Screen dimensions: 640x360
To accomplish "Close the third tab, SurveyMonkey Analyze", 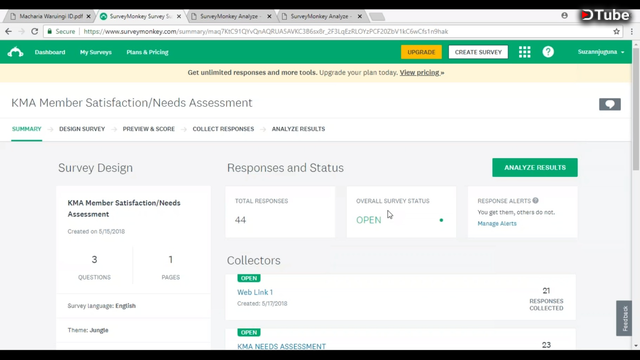I will (269, 16).
